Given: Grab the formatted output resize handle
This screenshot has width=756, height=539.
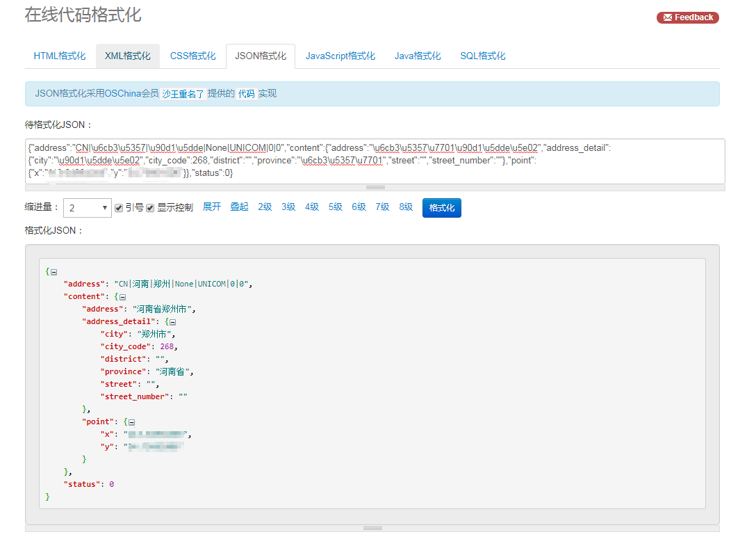Looking at the screenshot, I should pos(372,529).
